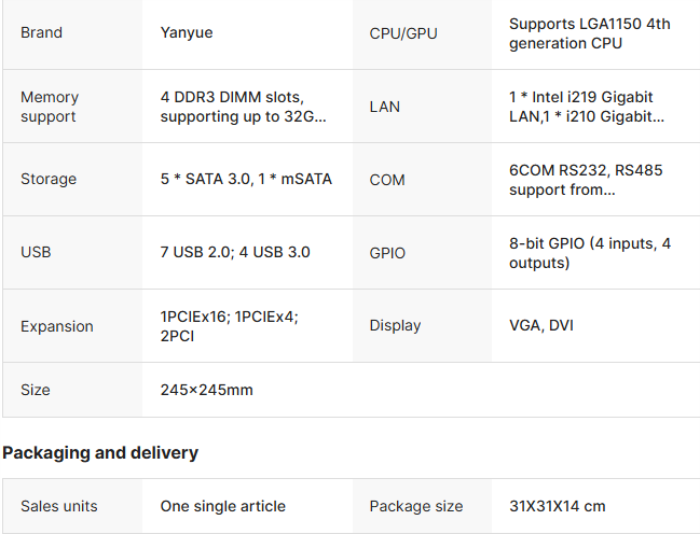Select the Yanyue brand value
This screenshot has width=700, height=534.
click(x=186, y=33)
